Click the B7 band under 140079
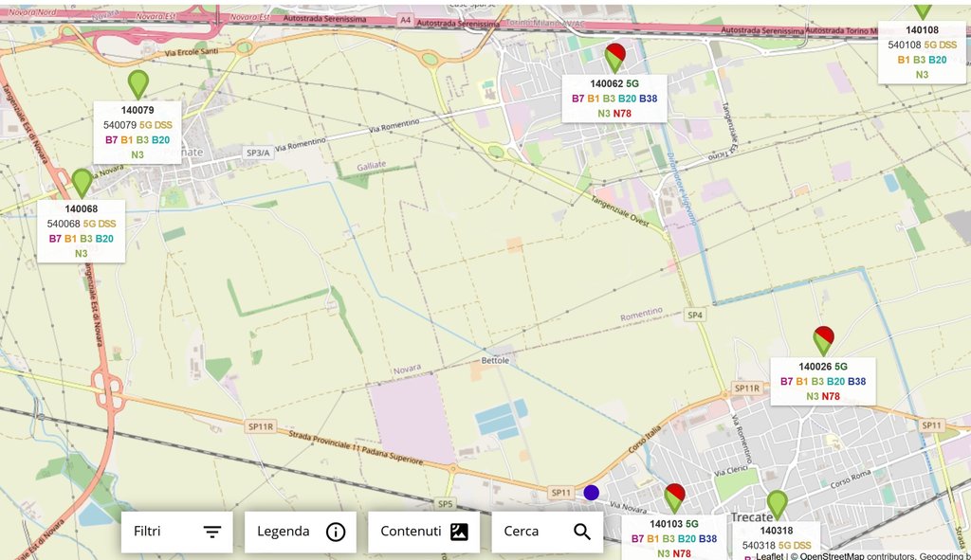 tap(112, 140)
